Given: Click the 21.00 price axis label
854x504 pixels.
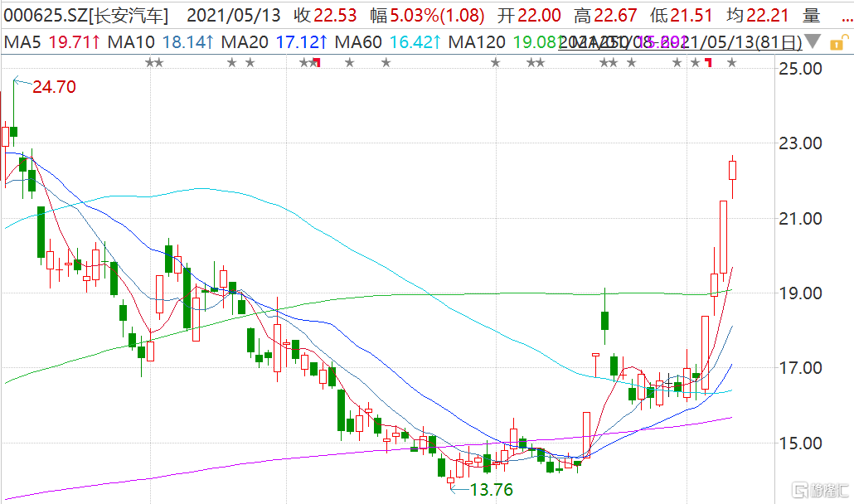Looking at the screenshot, I should point(800,218).
